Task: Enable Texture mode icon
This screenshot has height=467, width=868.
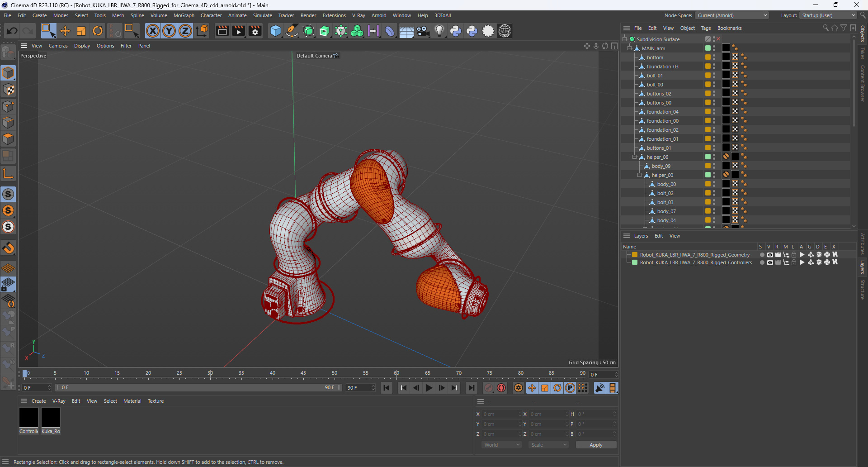Action: (8, 90)
